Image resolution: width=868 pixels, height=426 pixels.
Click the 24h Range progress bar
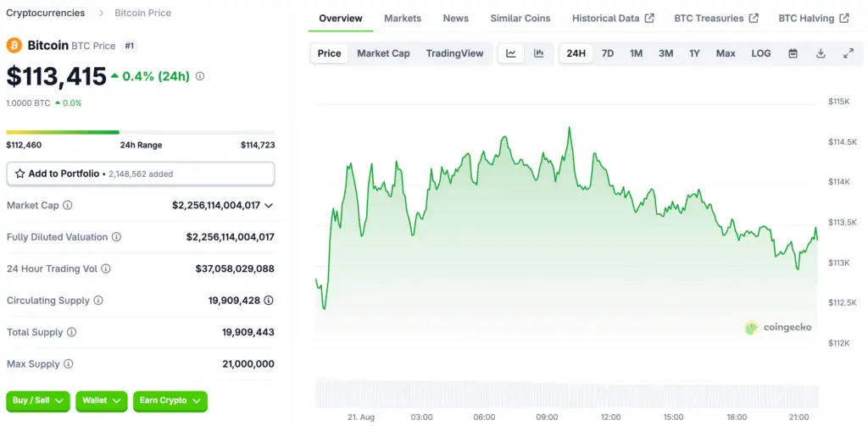(141, 132)
